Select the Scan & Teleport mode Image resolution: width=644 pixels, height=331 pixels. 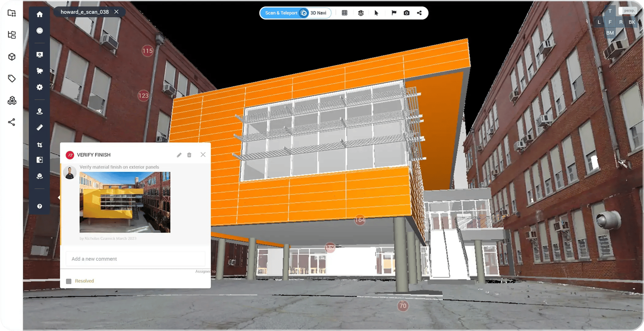coord(281,13)
